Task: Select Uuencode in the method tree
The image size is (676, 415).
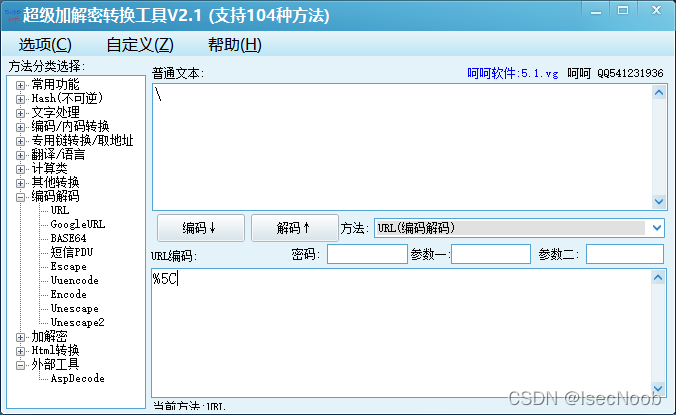Action: pyautogui.click(x=75, y=281)
